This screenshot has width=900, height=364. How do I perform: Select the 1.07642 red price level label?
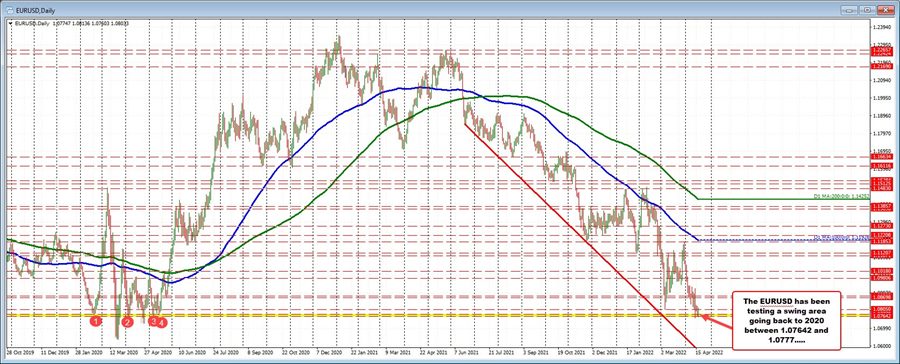pos(882,315)
